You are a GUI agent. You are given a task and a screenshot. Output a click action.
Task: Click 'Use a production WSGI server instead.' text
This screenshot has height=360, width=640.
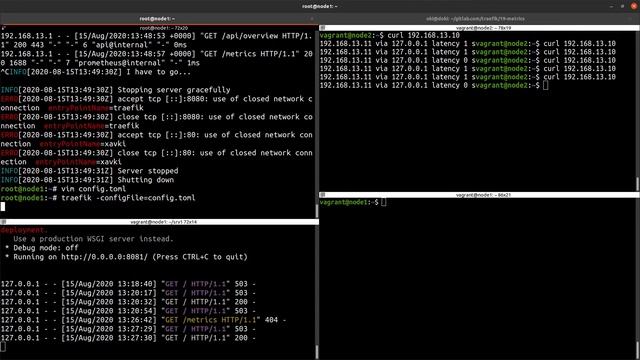(x=93, y=239)
